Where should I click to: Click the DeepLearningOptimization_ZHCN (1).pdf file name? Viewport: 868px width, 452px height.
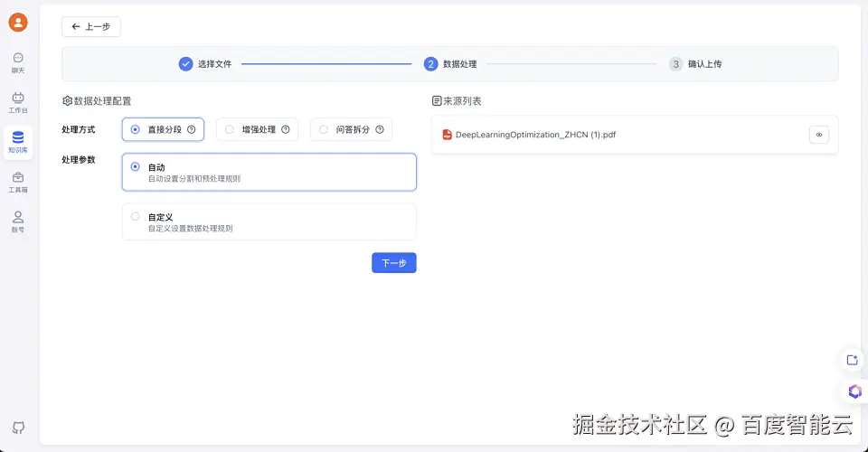535,135
